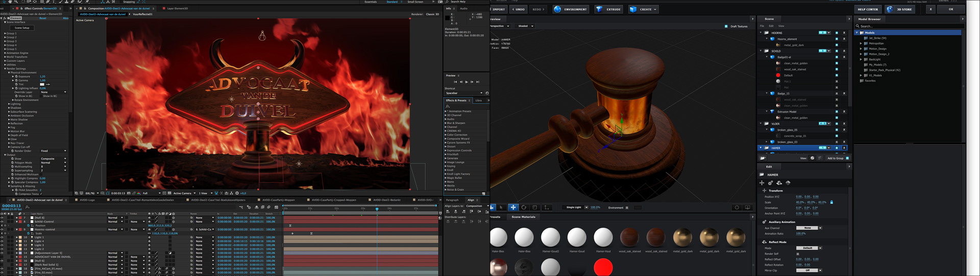Open the Aux Channel dropdown
The image size is (980, 276).
809,228
